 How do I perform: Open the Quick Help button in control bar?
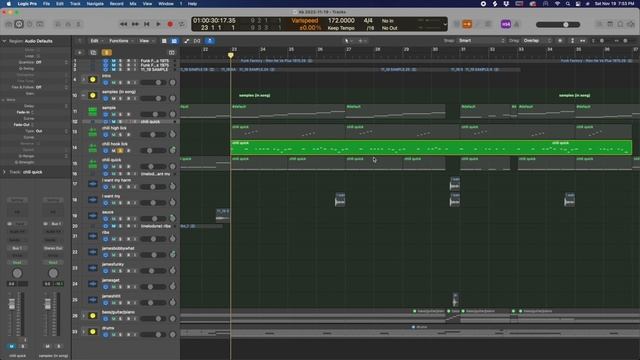point(29,24)
